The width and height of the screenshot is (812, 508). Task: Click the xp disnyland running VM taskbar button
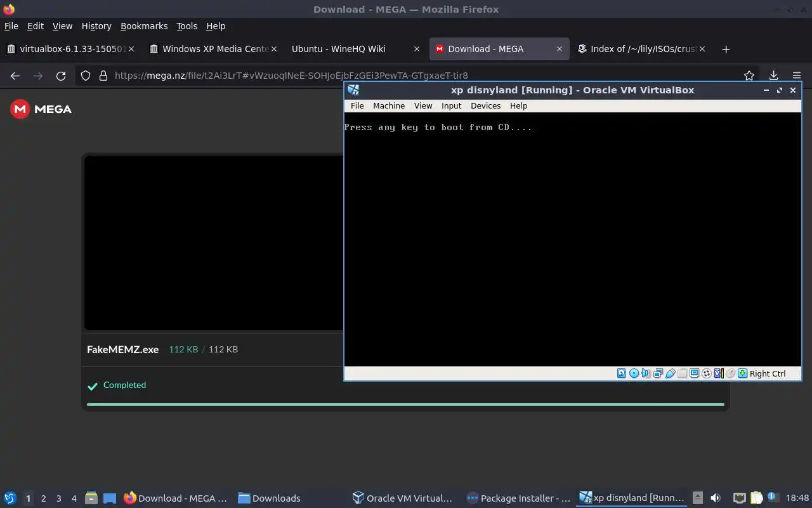(632, 498)
